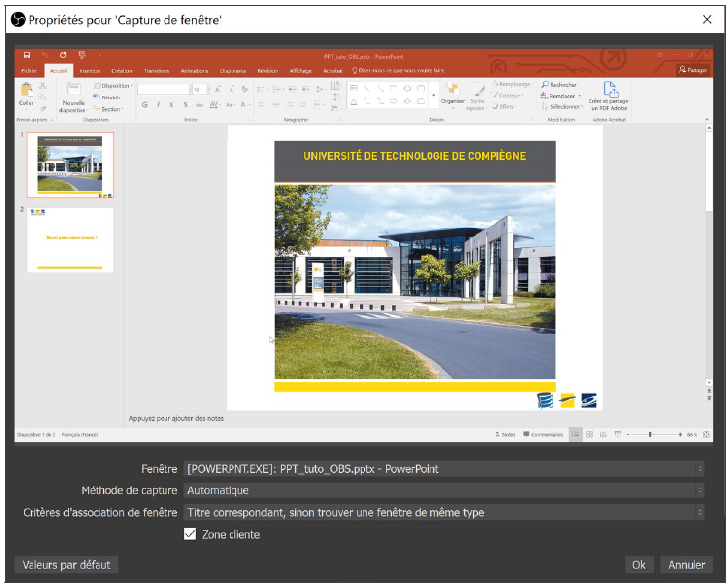The height and width of the screenshot is (586, 728).
Task: Click the bold G icon
Action: pos(145,105)
